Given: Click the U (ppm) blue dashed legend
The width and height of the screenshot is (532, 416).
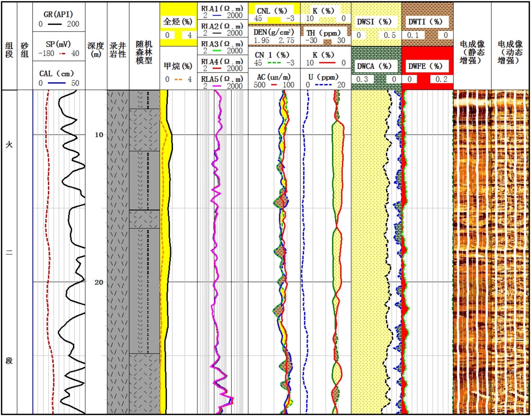Looking at the screenshot, I should (323, 85).
